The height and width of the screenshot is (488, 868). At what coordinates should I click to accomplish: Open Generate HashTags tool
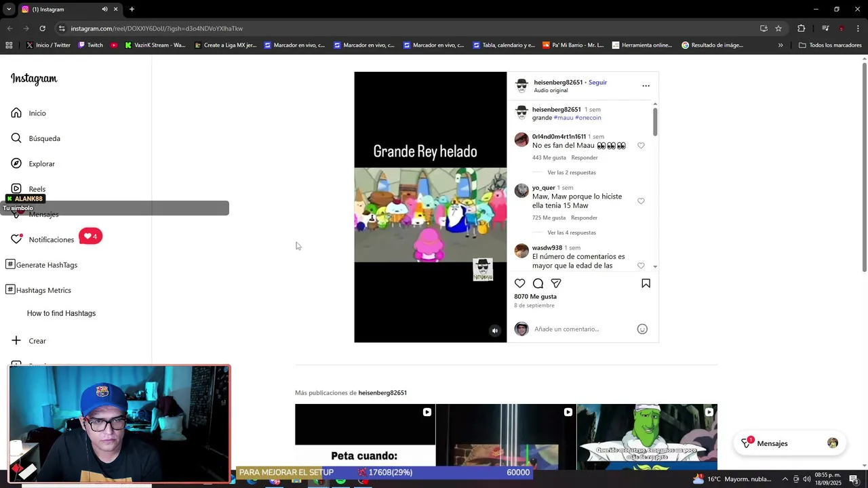(41, 265)
